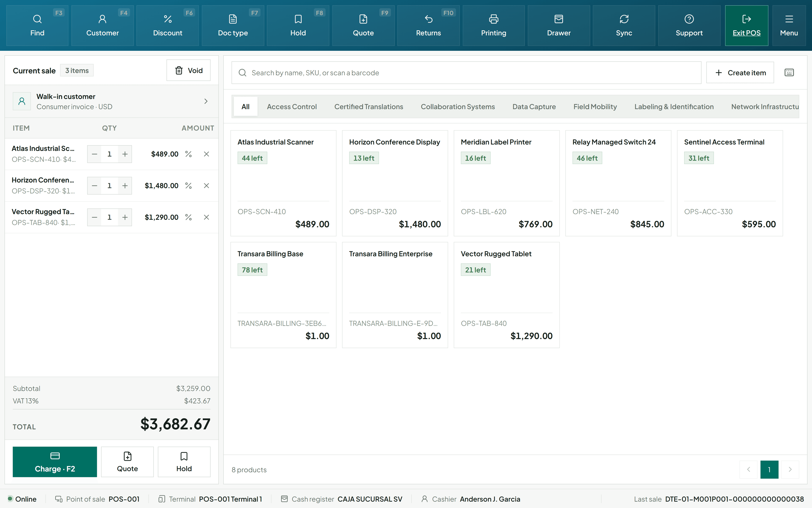Void the current sale

[x=189, y=70]
